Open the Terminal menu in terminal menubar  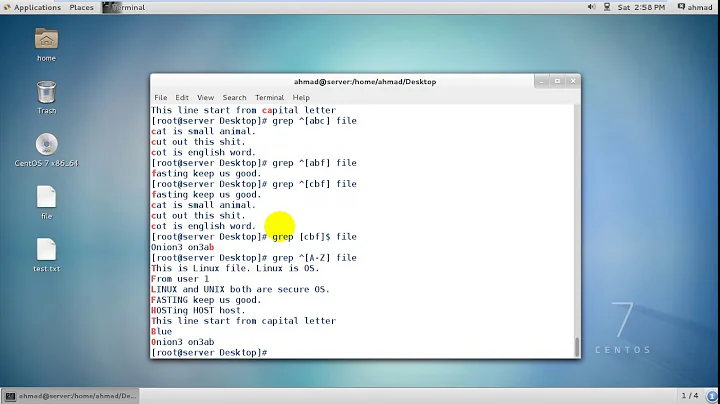pos(269,97)
